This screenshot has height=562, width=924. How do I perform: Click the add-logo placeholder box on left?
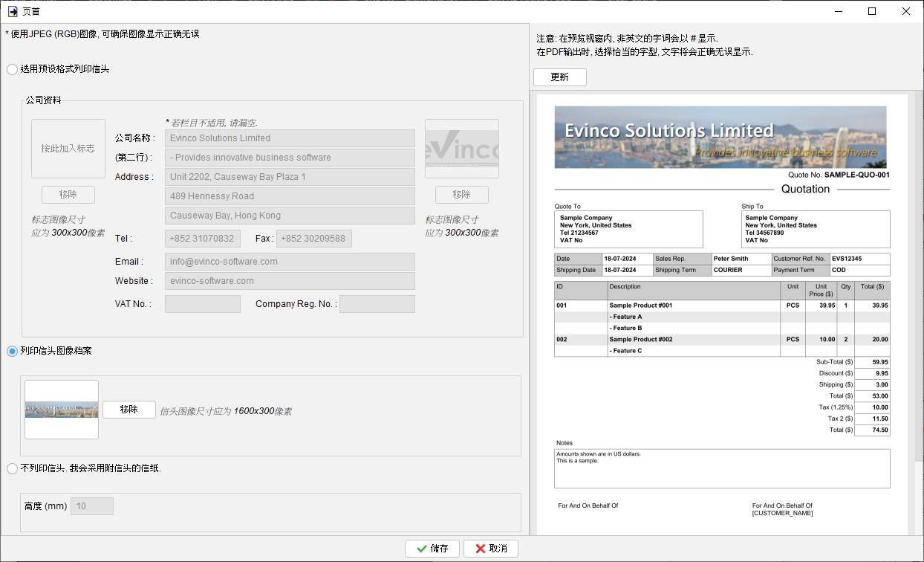(68, 149)
